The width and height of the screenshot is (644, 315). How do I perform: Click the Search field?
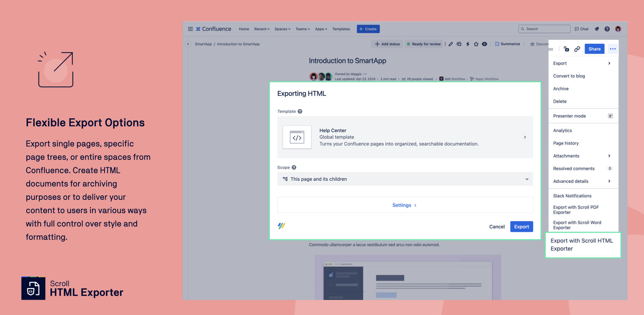pos(544,29)
